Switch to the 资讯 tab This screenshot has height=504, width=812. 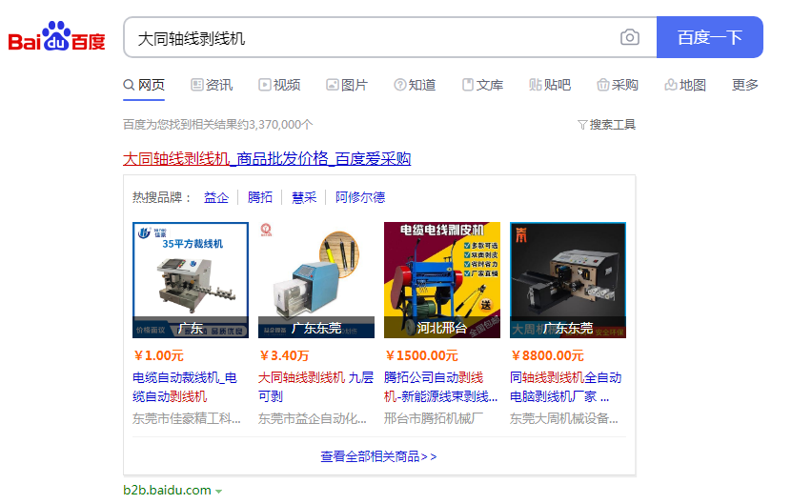[x=212, y=85]
